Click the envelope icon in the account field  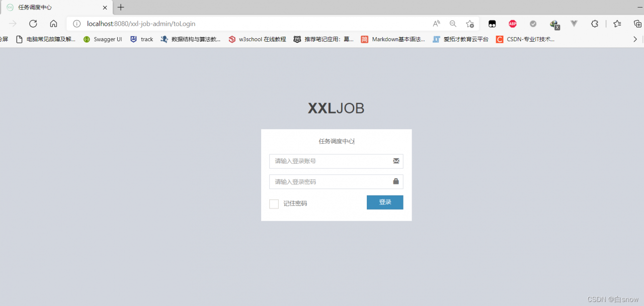(396, 161)
